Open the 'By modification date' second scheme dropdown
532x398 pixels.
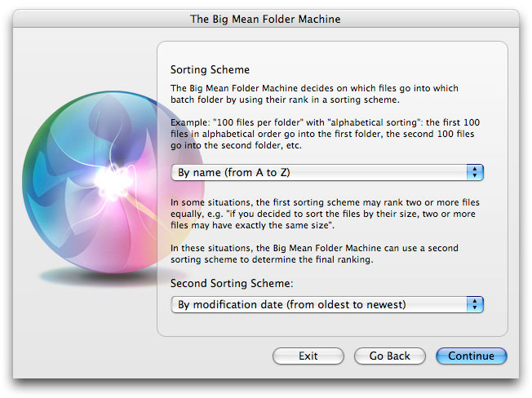pyautogui.click(x=327, y=304)
